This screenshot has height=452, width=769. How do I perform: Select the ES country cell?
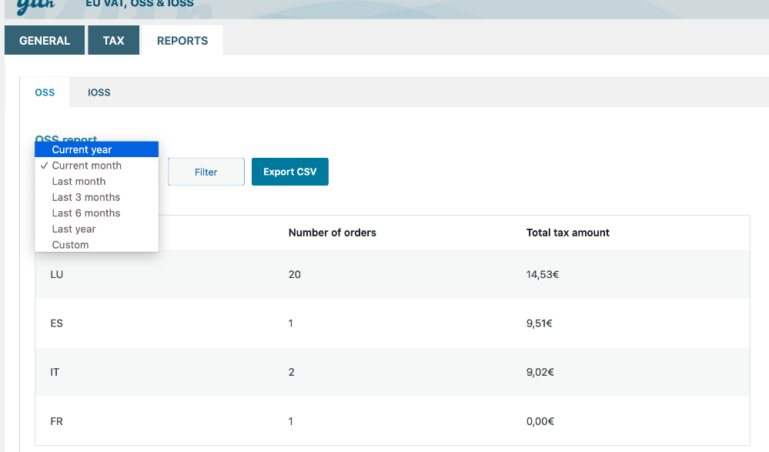click(56, 324)
